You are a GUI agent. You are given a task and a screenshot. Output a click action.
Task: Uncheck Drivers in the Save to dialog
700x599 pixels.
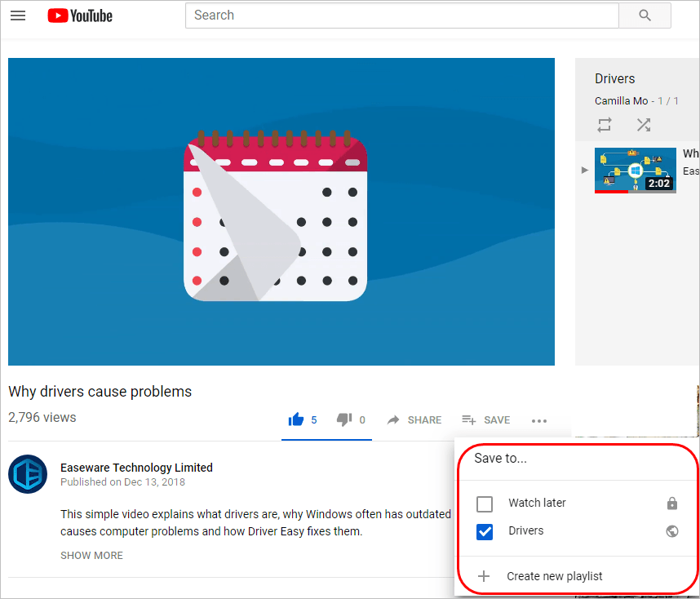485,531
